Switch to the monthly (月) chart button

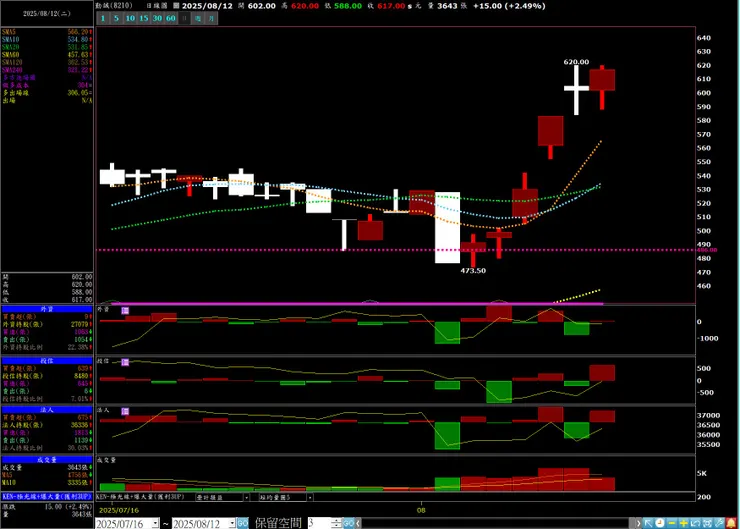(x=211, y=18)
